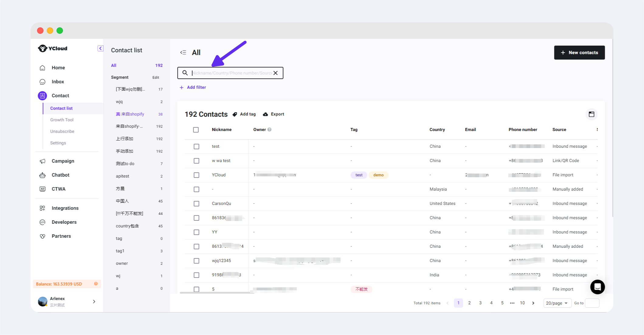
Task: Click the clear X in search box
Action: click(x=275, y=73)
